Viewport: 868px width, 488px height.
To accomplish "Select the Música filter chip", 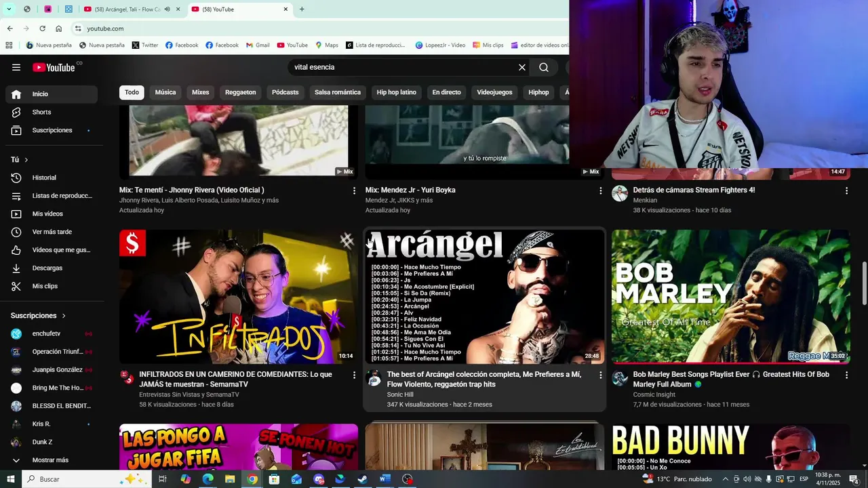I will click(165, 92).
